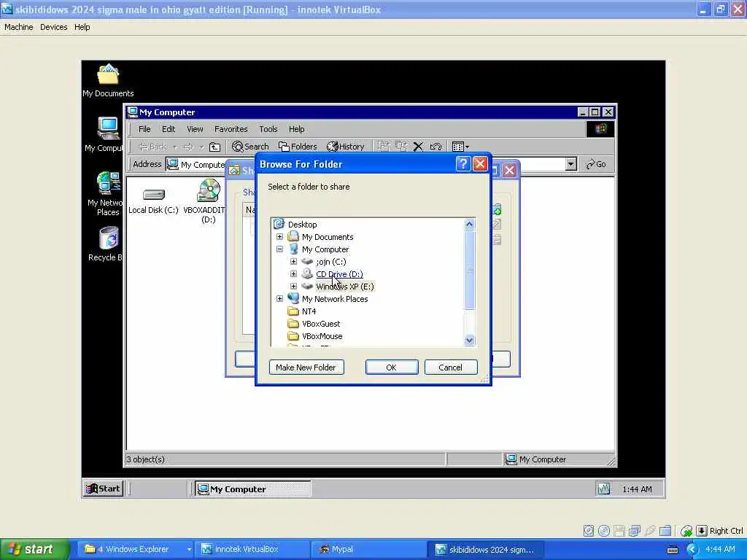Collapse My Computer in folder tree
The height and width of the screenshot is (560, 747).
coord(279,249)
